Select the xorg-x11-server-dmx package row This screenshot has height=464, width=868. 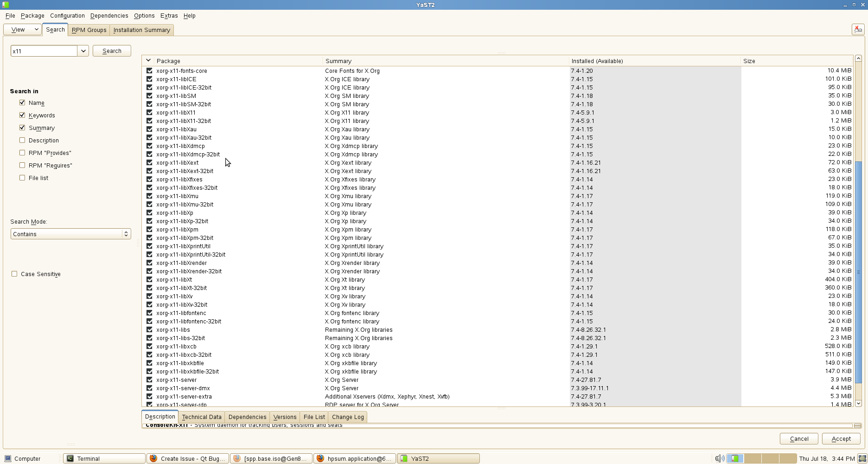click(x=497, y=388)
